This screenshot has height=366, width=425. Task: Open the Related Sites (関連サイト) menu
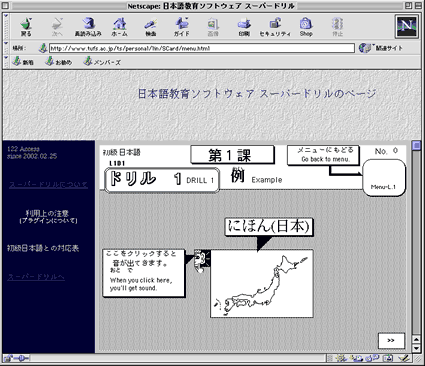(x=381, y=48)
